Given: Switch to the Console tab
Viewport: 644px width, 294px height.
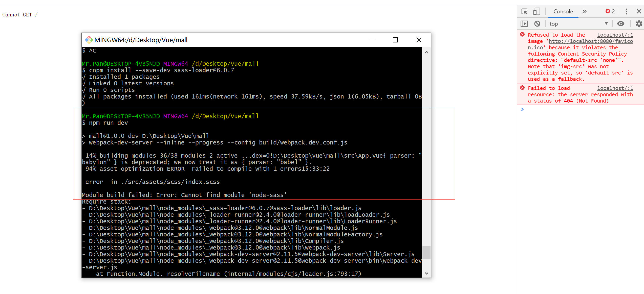Looking at the screenshot, I should pyautogui.click(x=563, y=11).
